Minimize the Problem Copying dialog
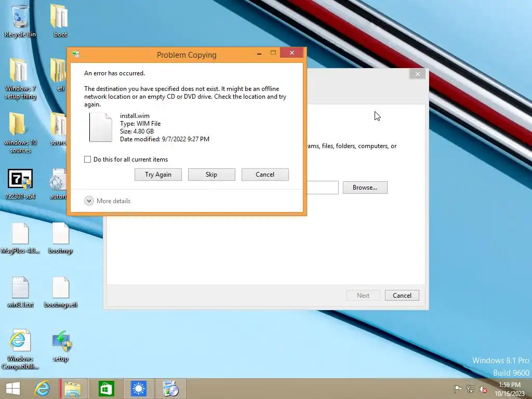Image resolution: width=532 pixels, height=399 pixels. (x=259, y=54)
